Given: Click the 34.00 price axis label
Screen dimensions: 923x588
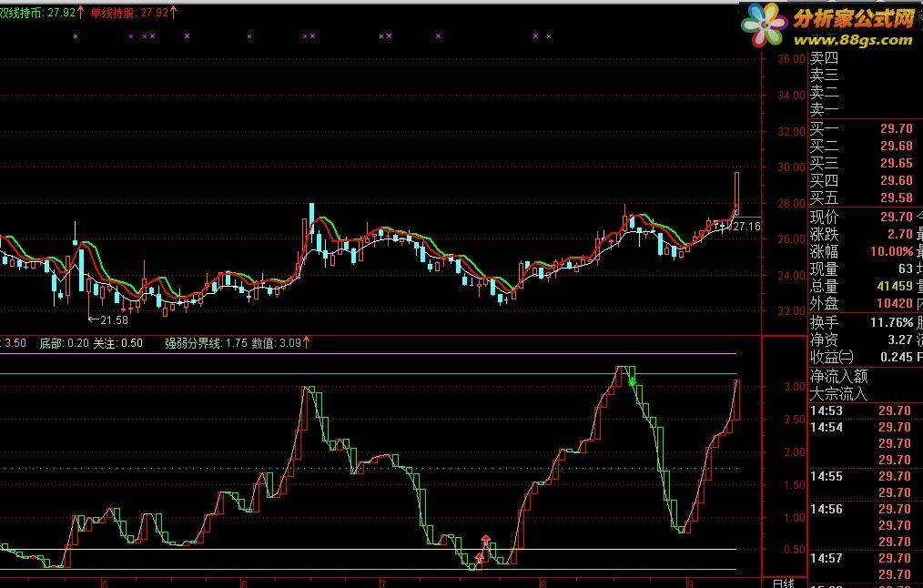Looking at the screenshot, I should click(790, 96).
